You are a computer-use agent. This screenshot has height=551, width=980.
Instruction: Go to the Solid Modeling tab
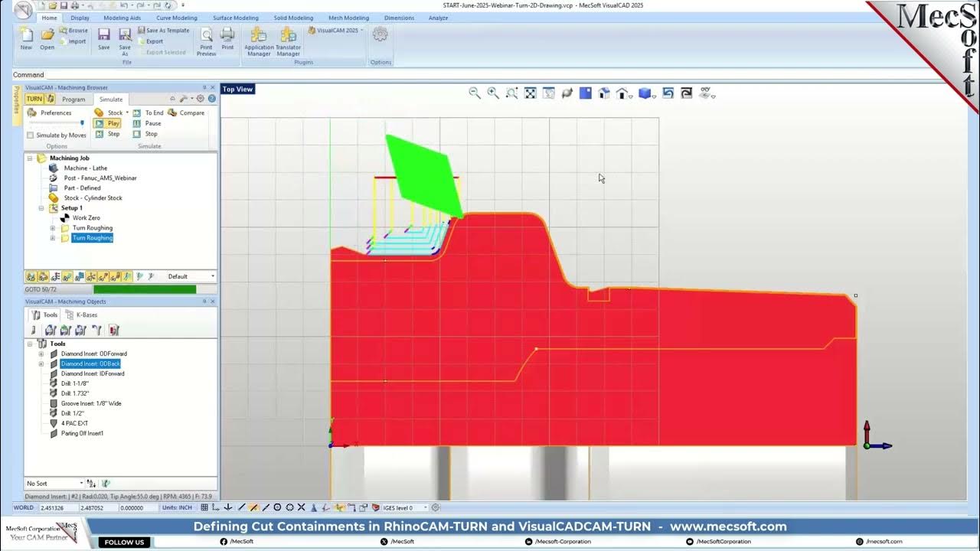pyautogui.click(x=293, y=18)
